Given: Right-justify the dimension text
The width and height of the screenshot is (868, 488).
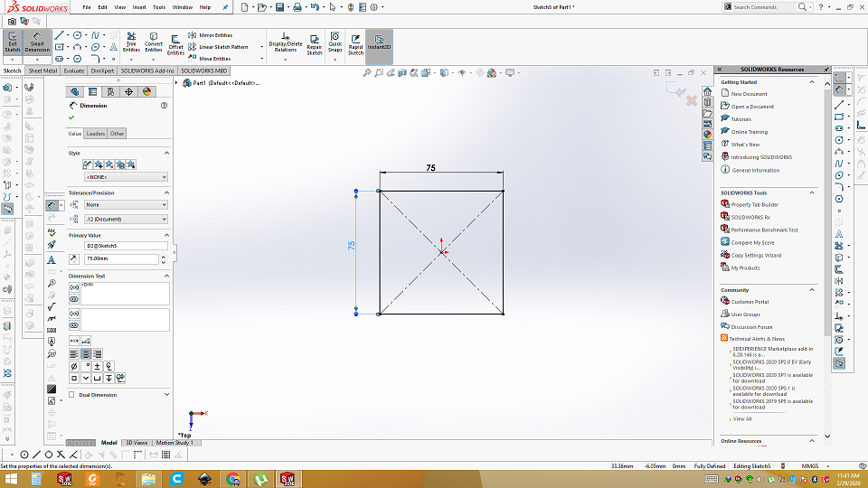Looking at the screenshot, I should 98,354.
